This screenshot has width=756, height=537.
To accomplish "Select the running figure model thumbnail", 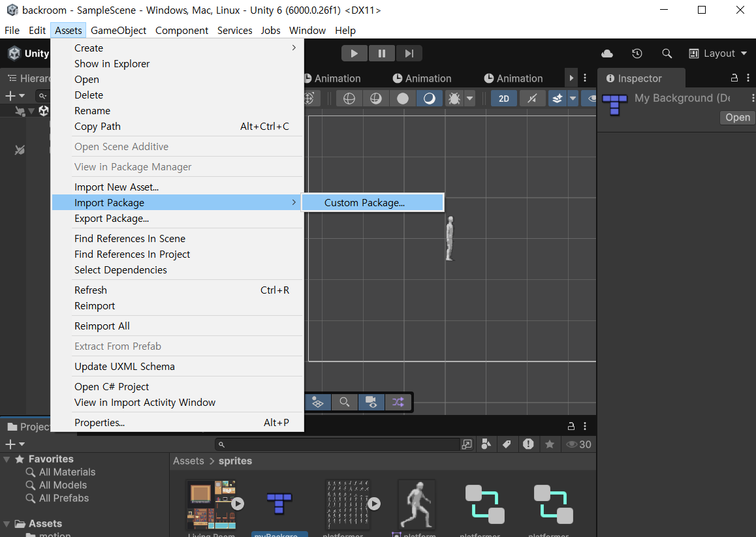I will [x=417, y=504].
